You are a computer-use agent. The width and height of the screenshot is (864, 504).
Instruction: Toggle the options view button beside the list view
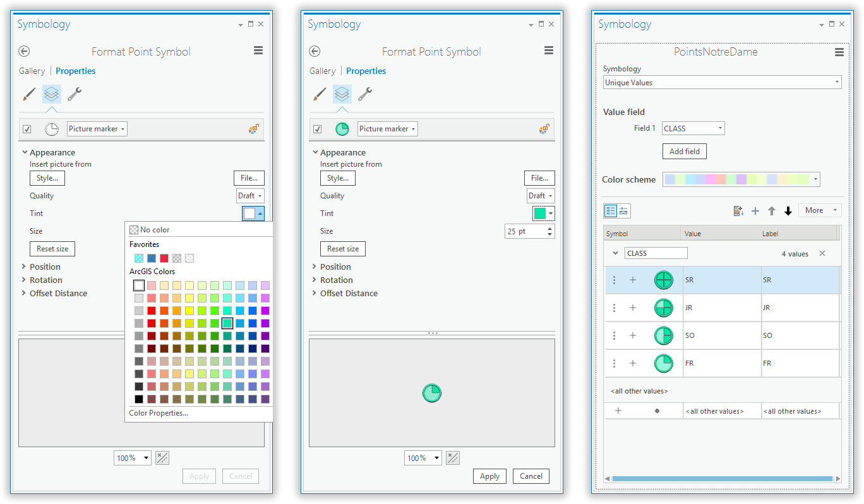[x=624, y=211]
